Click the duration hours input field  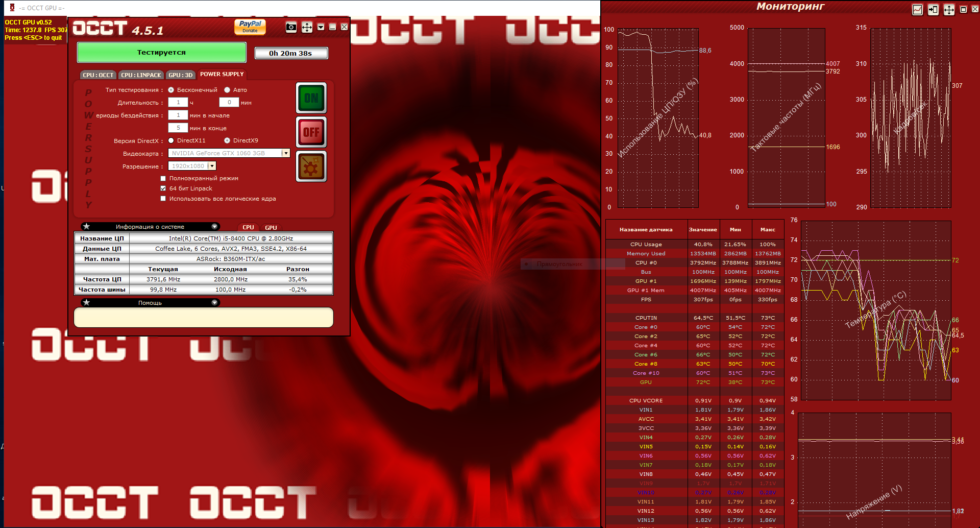click(x=178, y=102)
